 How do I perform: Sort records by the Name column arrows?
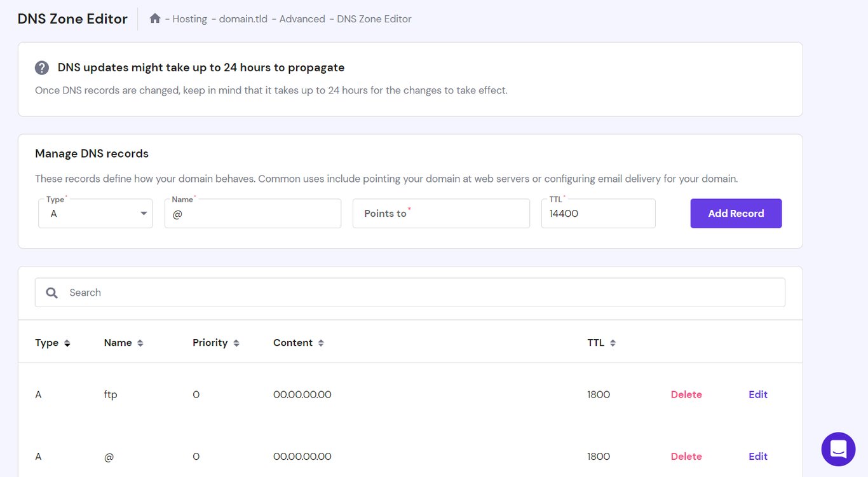[x=141, y=342]
